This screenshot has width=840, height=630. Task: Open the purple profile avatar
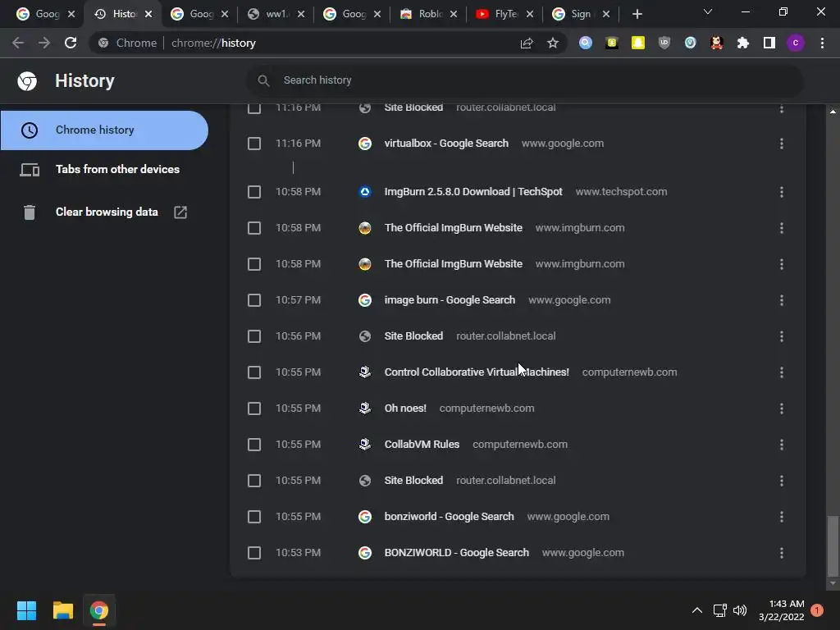click(x=796, y=43)
